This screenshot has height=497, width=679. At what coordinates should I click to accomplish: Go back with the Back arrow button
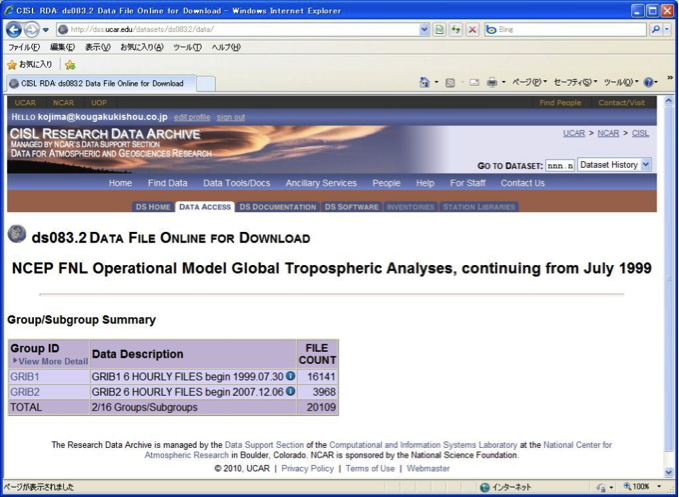14,29
